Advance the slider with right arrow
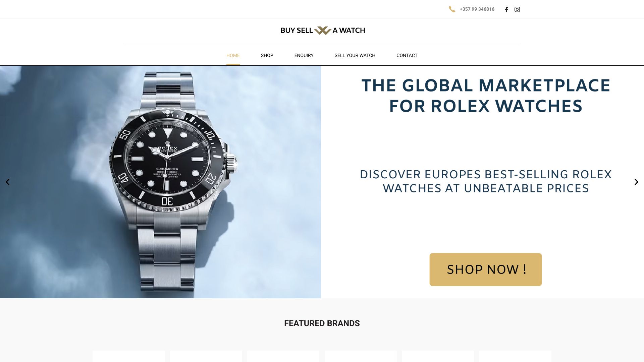The width and height of the screenshot is (644, 362). pos(636,182)
